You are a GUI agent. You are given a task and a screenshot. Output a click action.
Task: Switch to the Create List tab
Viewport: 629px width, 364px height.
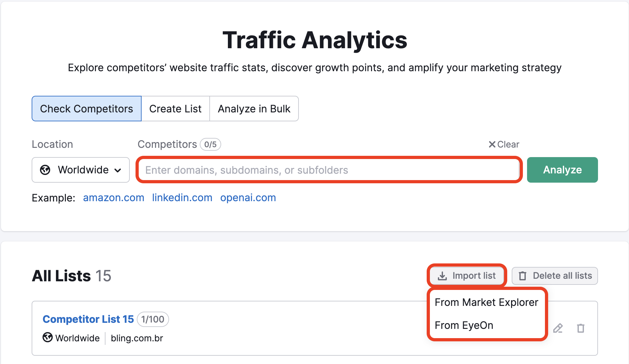[175, 109]
